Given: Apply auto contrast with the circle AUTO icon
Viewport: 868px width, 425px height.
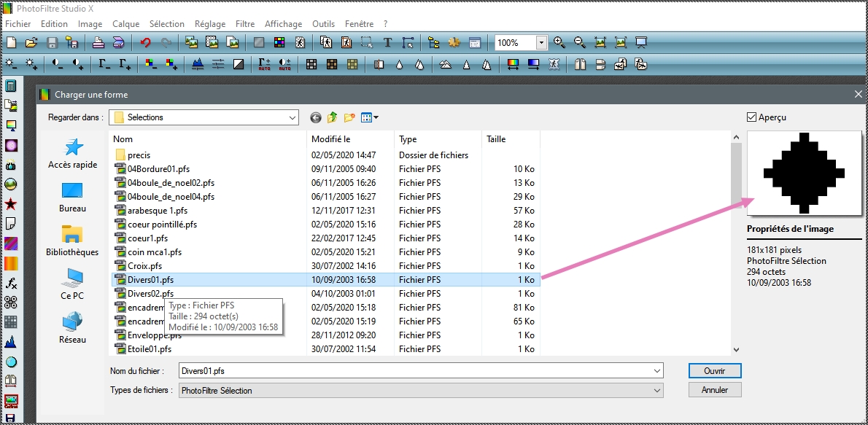Looking at the screenshot, I should (284, 65).
